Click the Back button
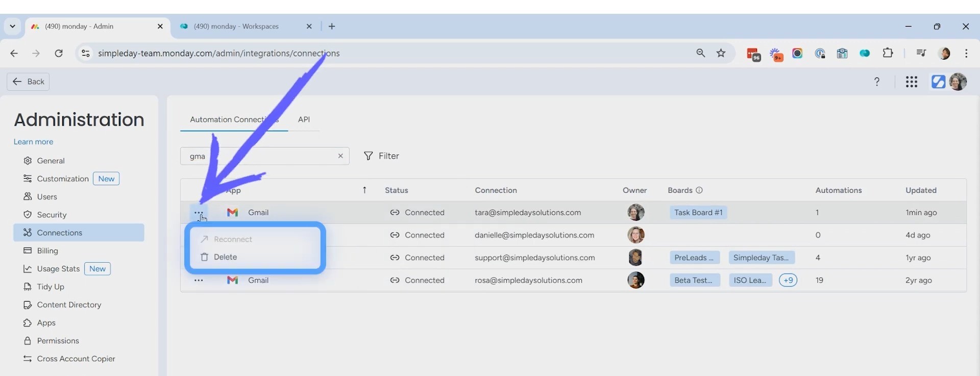 (x=28, y=82)
